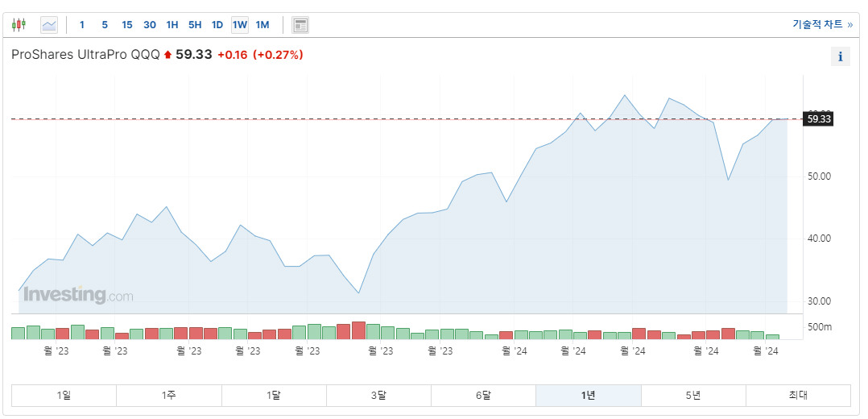Select the 15 minute interval
Viewport: 868px width, 419px height.
[x=126, y=25]
